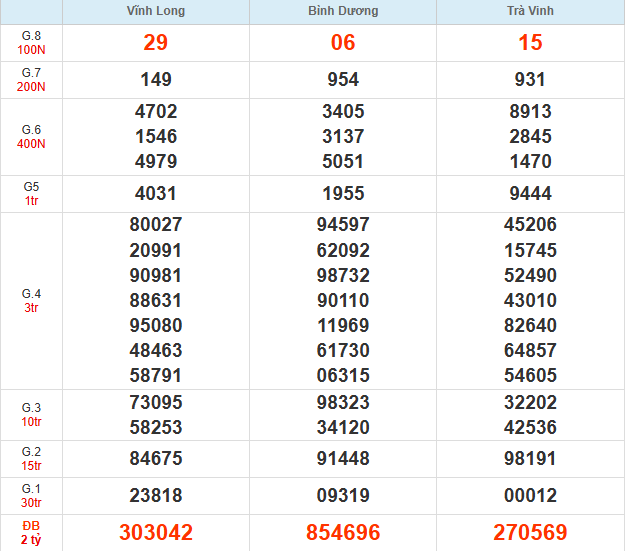Select the G.4 number 61730
Image resolution: width=625 pixels, height=551 pixels.
click(343, 350)
